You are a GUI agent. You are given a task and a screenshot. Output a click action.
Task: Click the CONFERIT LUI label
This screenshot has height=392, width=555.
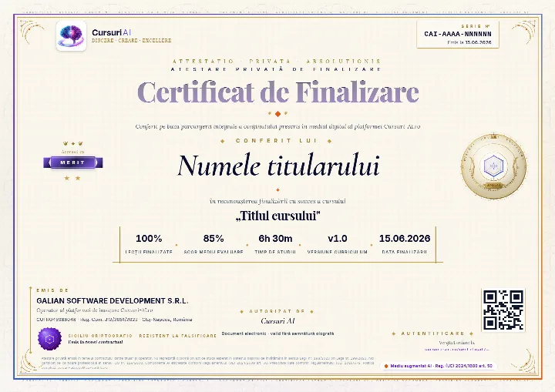point(276,140)
